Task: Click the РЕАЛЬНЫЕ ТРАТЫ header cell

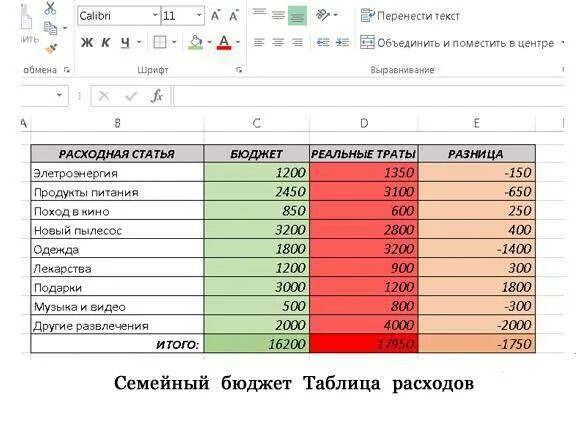Action: point(364,154)
